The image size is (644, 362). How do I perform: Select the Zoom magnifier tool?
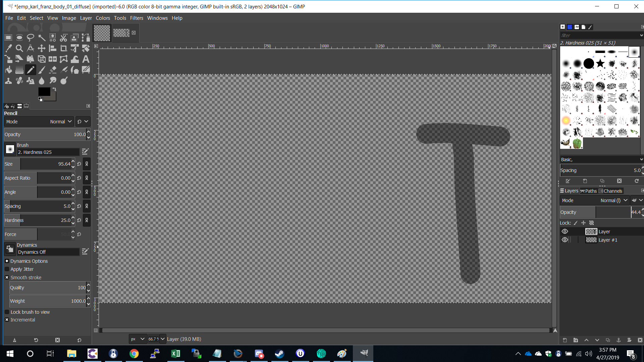[19, 49]
